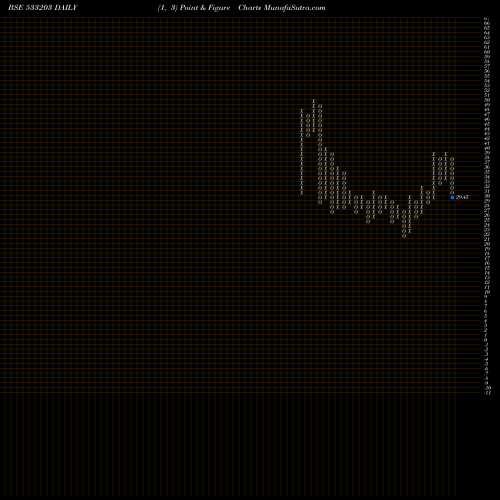Click the "29.45" current price label
Image resolution: width=500 pixels, height=500 pixels.
[x=462, y=197]
